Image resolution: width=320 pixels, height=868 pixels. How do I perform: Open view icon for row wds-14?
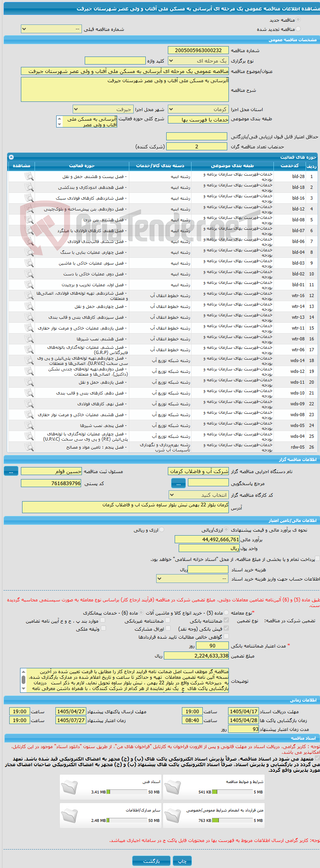29,360
